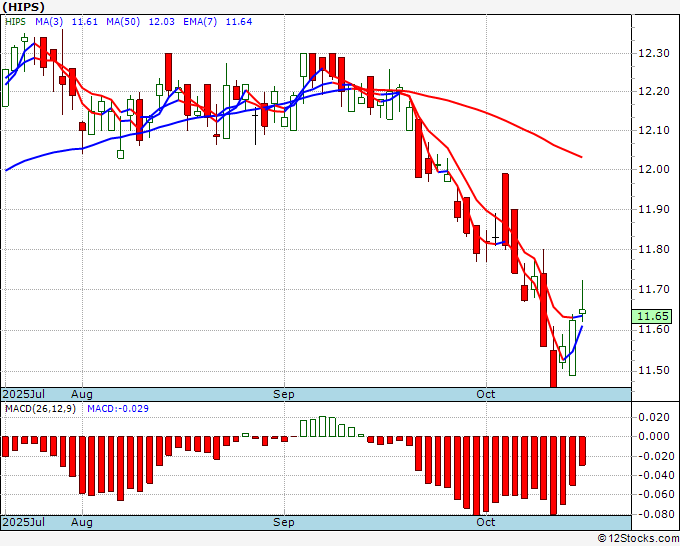
Task: Click the MACD(26,12,9) indicator label
Action: 40,409
